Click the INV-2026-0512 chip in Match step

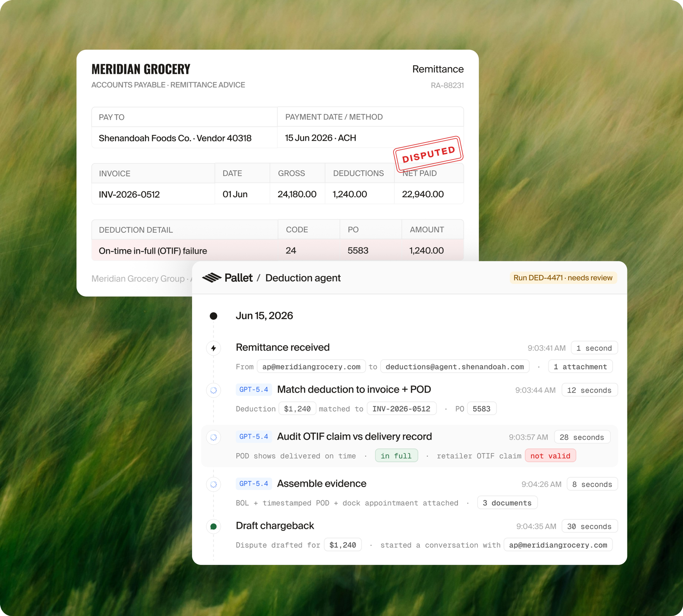point(401,409)
